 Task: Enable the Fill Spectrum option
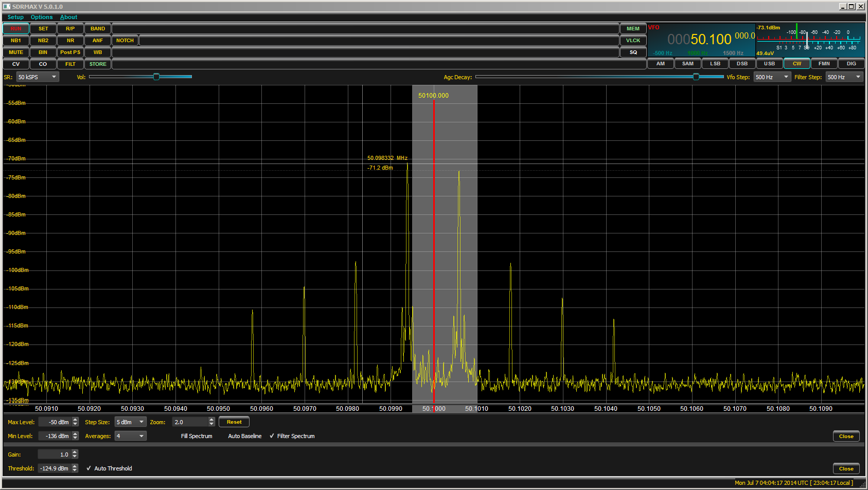pos(196,436)
